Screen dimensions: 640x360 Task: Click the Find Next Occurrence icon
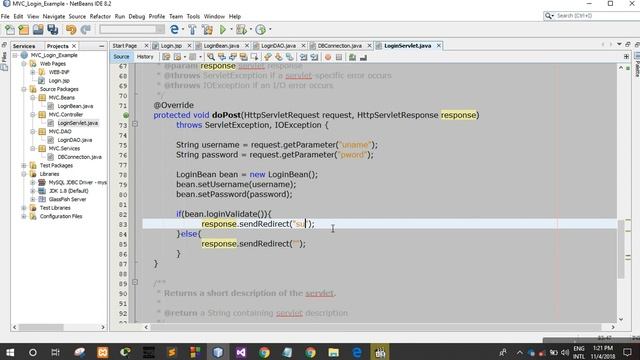[x=233, y=57]
